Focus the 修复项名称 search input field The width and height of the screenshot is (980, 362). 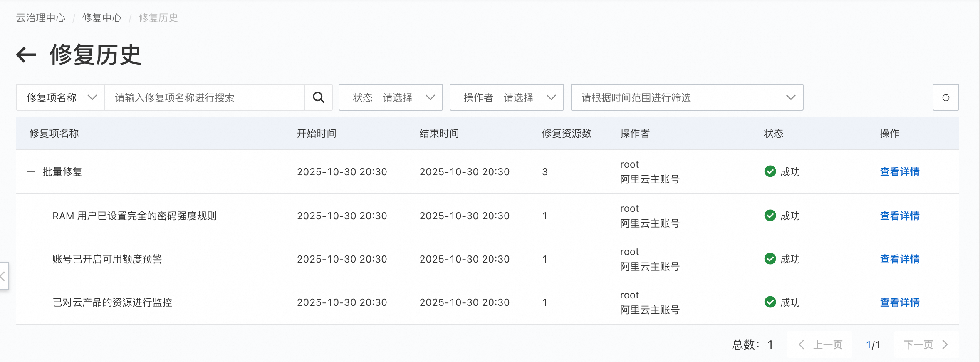(205, 97)
